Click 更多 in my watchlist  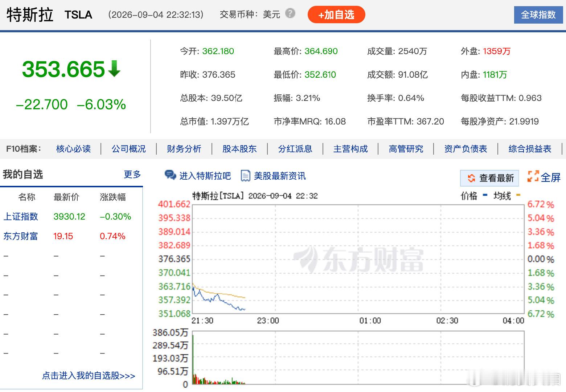point(132,175)
